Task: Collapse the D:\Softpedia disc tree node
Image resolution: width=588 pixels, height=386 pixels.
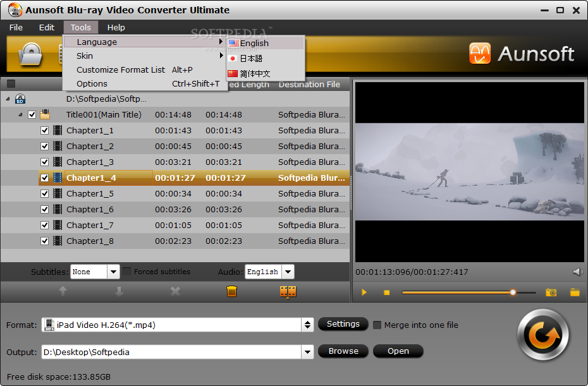Action: 8,99
